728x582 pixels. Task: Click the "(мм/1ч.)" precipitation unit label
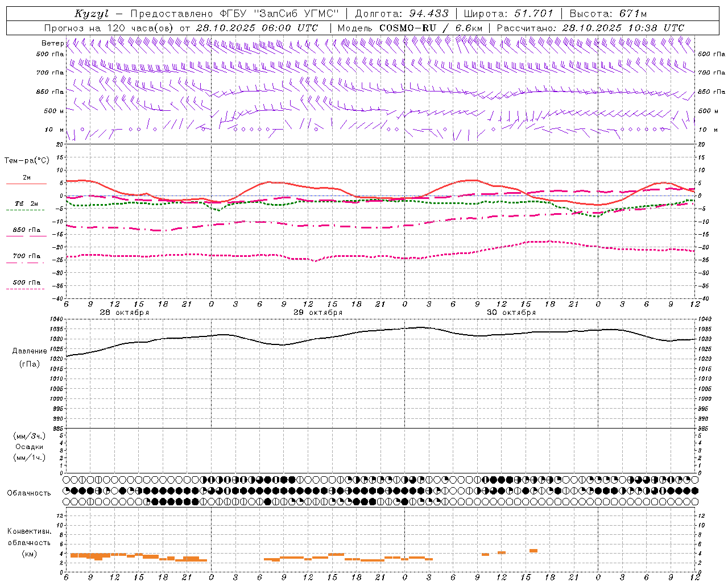[x=30, y=458]
